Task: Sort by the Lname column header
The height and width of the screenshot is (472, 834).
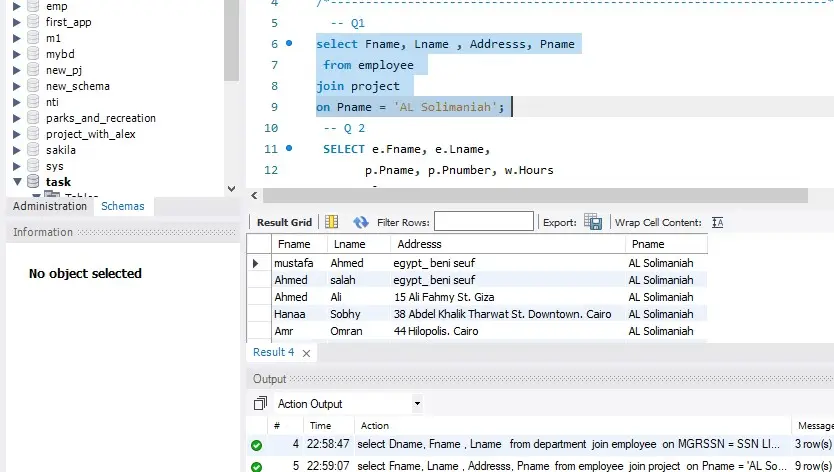Action: (x=359, y=244)
